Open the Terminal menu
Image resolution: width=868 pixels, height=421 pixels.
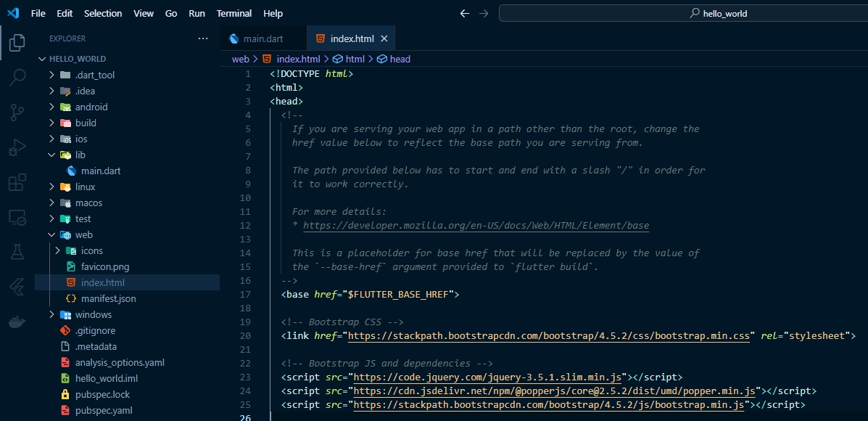(234, 13)
